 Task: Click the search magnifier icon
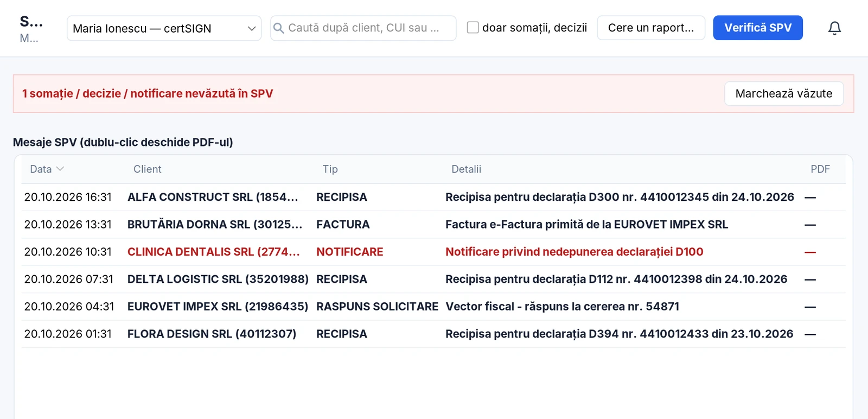tap(278, 28)
